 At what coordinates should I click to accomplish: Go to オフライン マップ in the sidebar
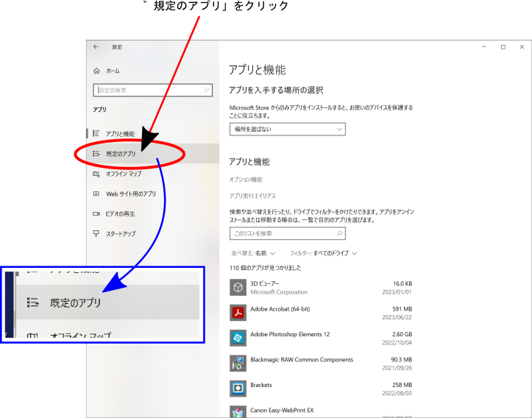point(123,174)
